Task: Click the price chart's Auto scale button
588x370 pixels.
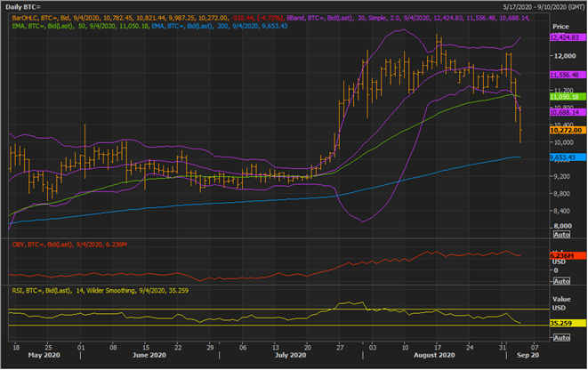Action: click(x=561, y=235)
